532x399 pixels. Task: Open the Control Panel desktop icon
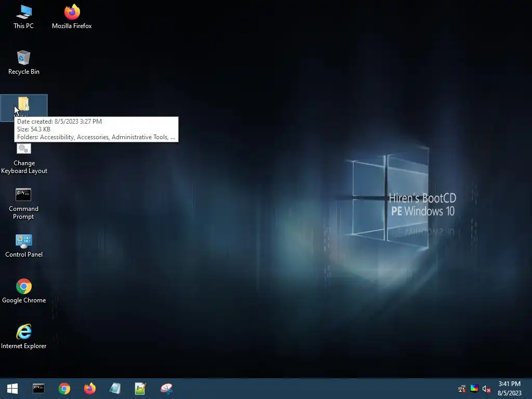coord(24,246)
